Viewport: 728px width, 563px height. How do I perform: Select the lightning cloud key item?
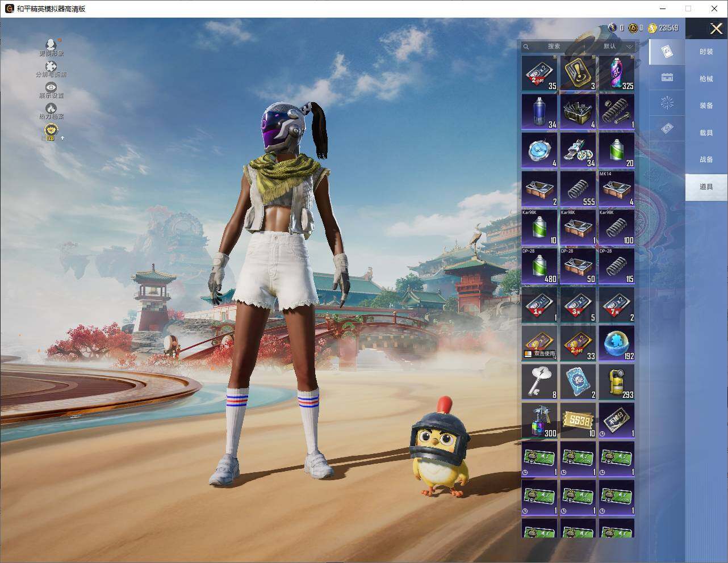pos(539,382)
